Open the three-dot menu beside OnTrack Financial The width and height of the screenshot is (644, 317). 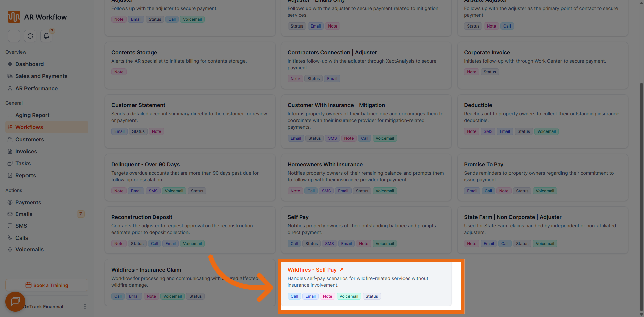(85, 306)
